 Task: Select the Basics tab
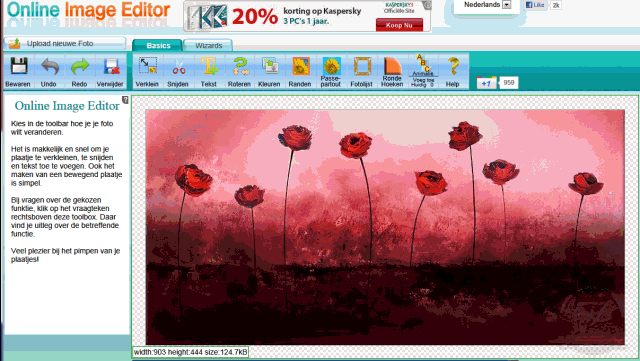tap(158, 45)
